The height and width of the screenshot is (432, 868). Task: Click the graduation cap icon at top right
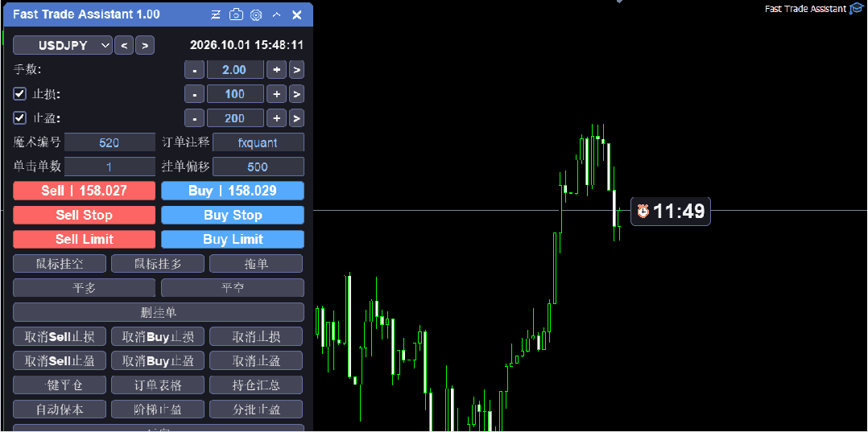pyautogui.click(x=856, y=9)
